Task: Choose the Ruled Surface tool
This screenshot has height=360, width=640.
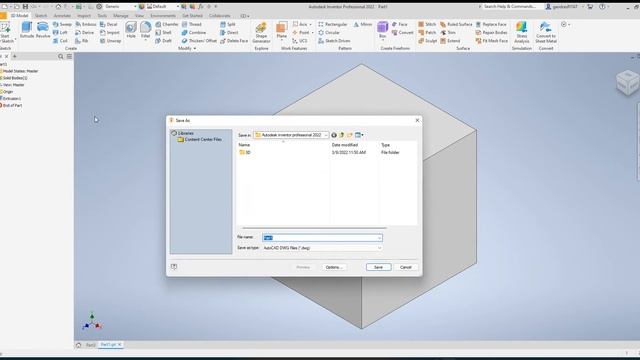Action: (x=456, y=24)
